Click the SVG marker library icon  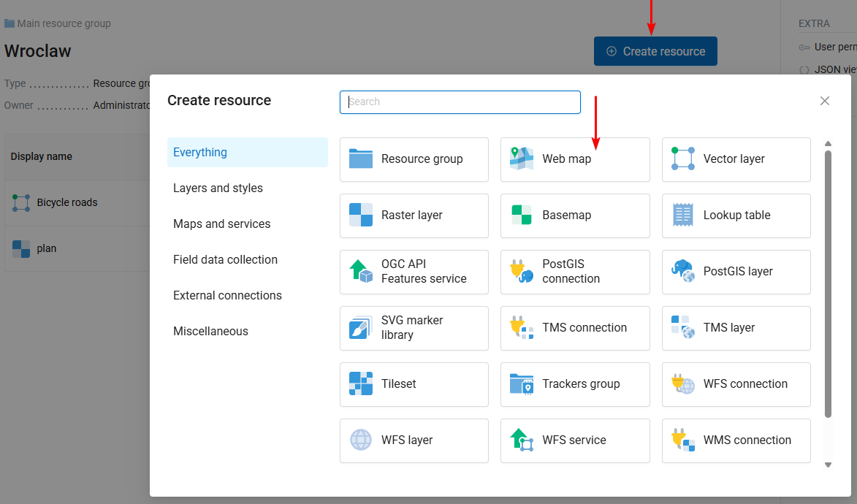[x=361, y=328]
